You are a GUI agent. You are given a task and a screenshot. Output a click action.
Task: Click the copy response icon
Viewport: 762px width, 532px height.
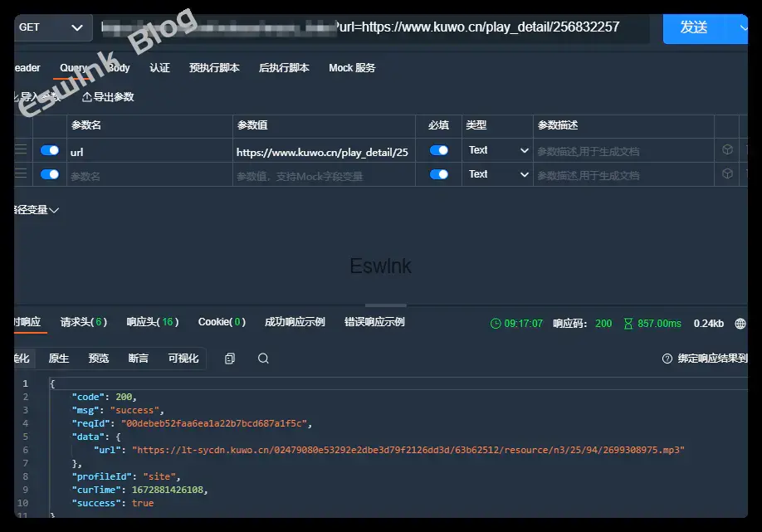pyautogui.click(x=230, y=359)
